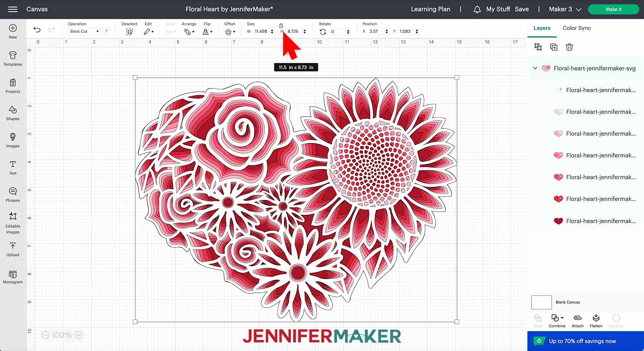This screenshot has width=644, height=351.
Task: Open notifications bell
Action: 477,9
